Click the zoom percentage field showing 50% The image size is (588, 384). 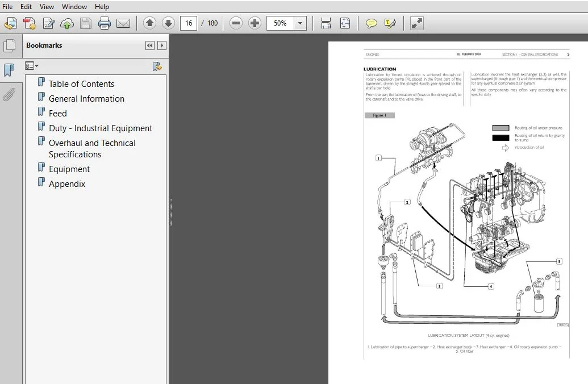(x=280, y=23)
